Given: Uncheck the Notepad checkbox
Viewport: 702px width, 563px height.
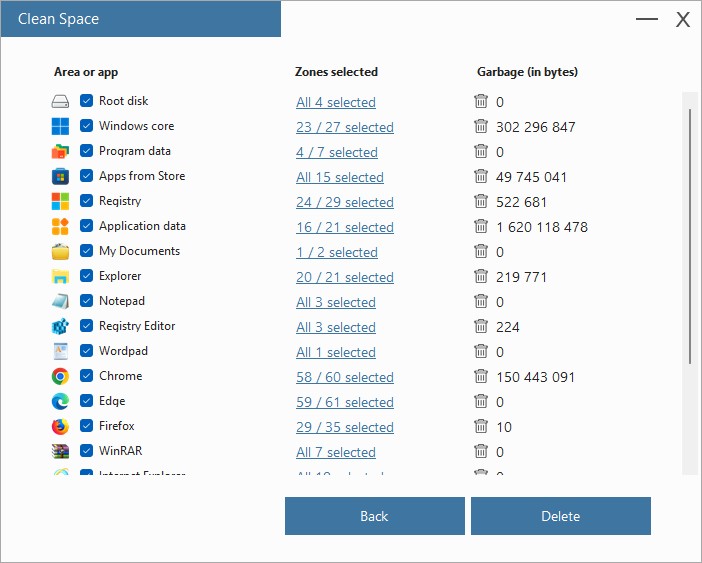Looking at the screenshot, I should [x=86, y=301].
